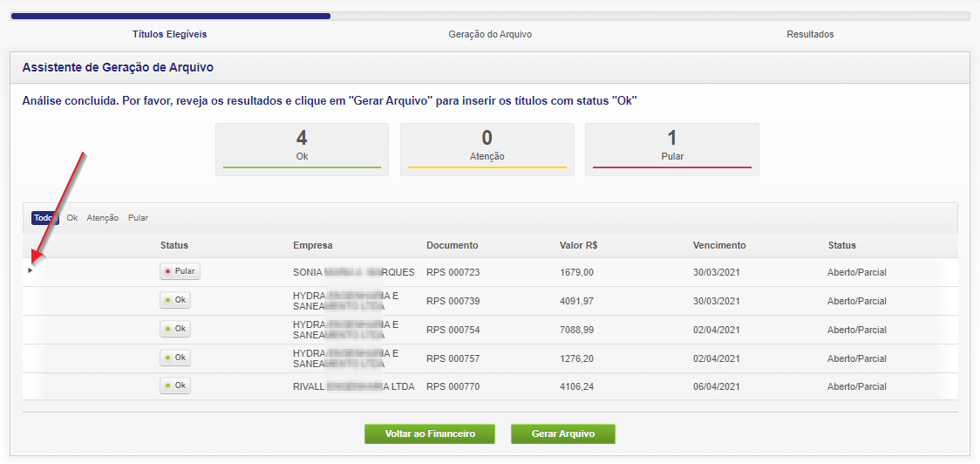The image size is (980, 464).
Task: Toggle the Ok status on RPS 000754
Action: pos(175,329)
